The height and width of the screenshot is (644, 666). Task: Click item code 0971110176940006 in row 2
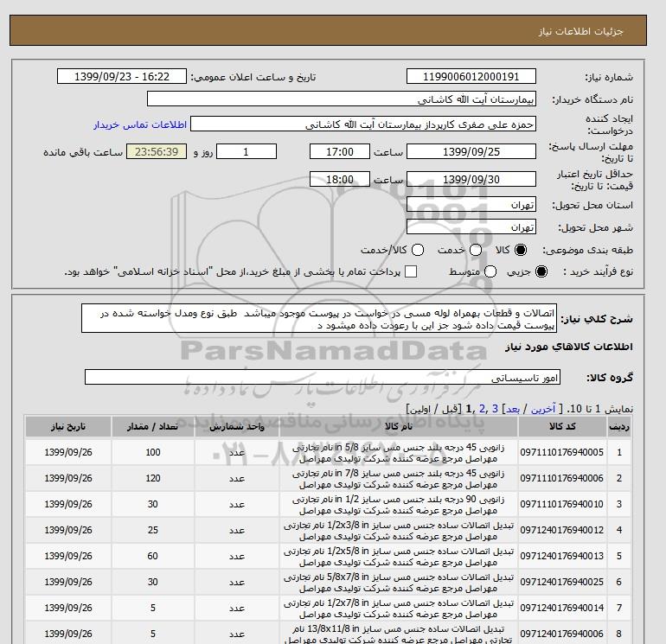[562, 478]
